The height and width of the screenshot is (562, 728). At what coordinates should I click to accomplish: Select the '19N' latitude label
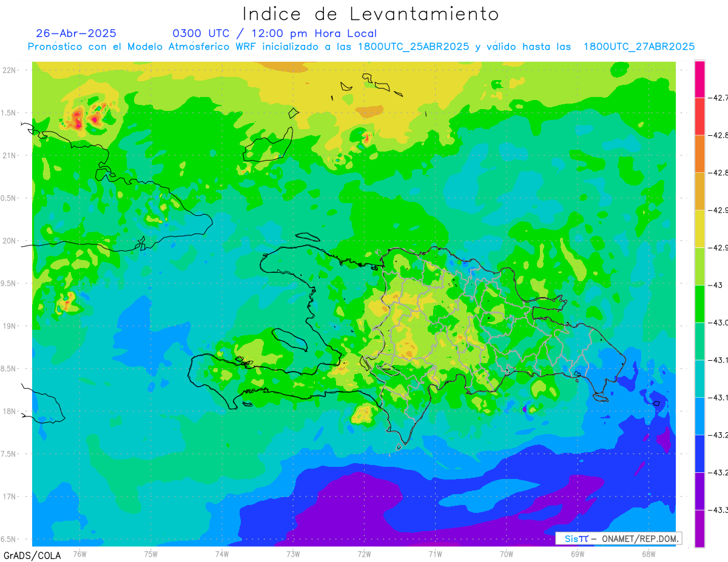tap(10, 326)
